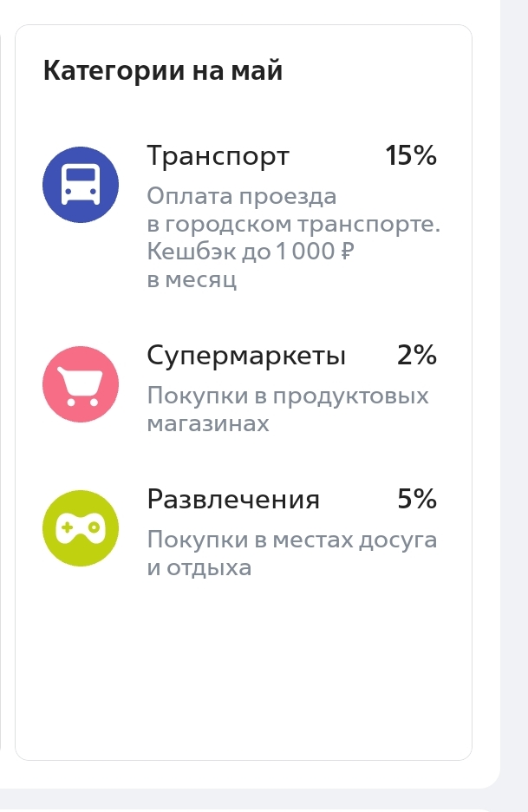Click the word магазинах in Supermarkets description

click(208, 424)
